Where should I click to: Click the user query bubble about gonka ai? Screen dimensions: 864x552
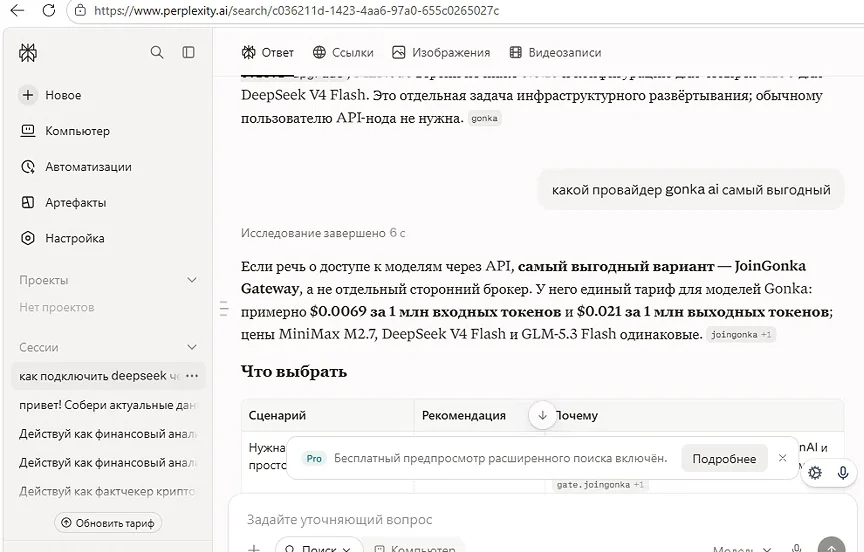(691, 190)
